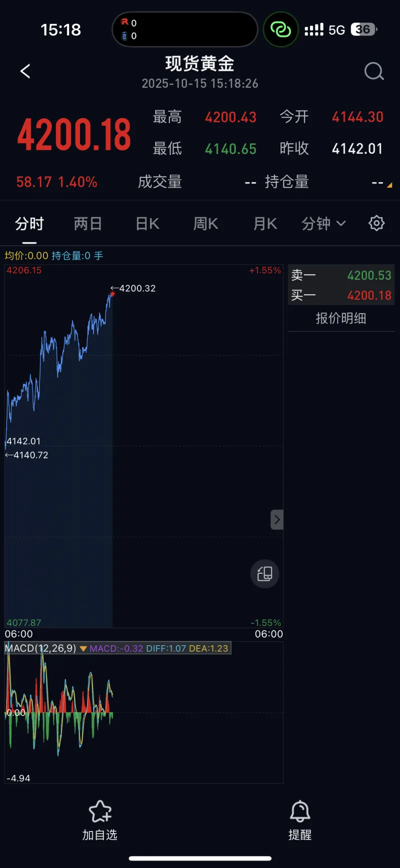Image resolution: width=400 pixels, height=868 pixels.
Task: Tap the bell reminder icon
Action: [300, 812]
